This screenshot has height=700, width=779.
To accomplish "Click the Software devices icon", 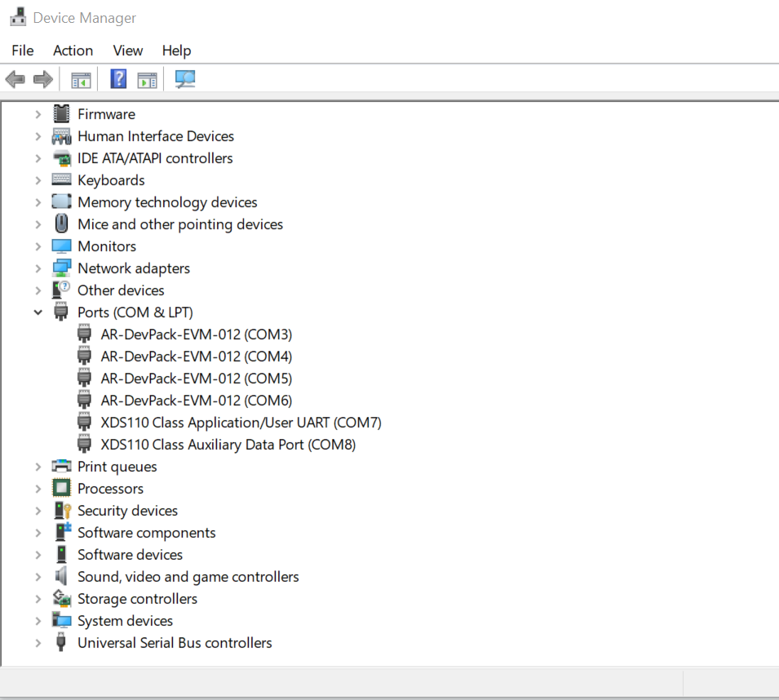I will pos(62,554).
